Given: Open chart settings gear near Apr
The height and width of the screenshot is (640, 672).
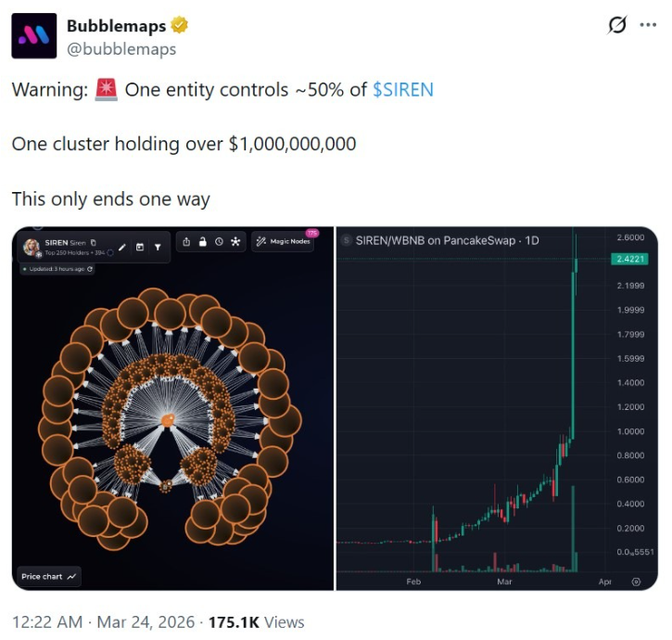Looking at the screenshot, I should point(636,582).
